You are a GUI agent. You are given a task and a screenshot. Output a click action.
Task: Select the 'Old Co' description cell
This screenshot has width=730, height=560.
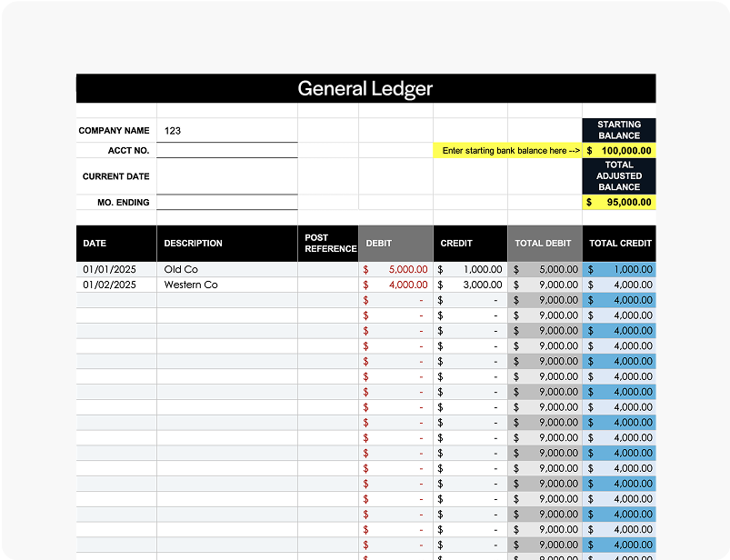tap(226, 269)
